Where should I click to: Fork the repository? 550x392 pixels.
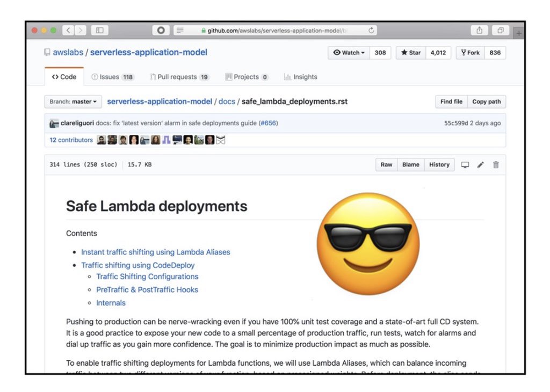471,53
